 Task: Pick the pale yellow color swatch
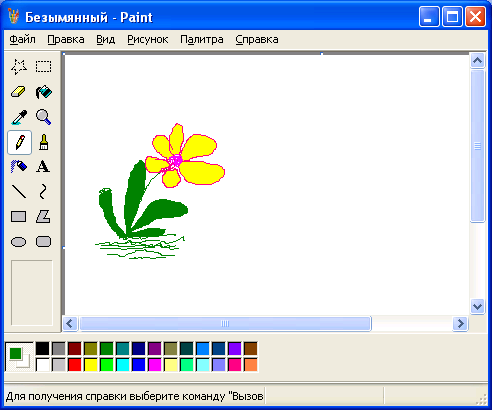(171, 365)
